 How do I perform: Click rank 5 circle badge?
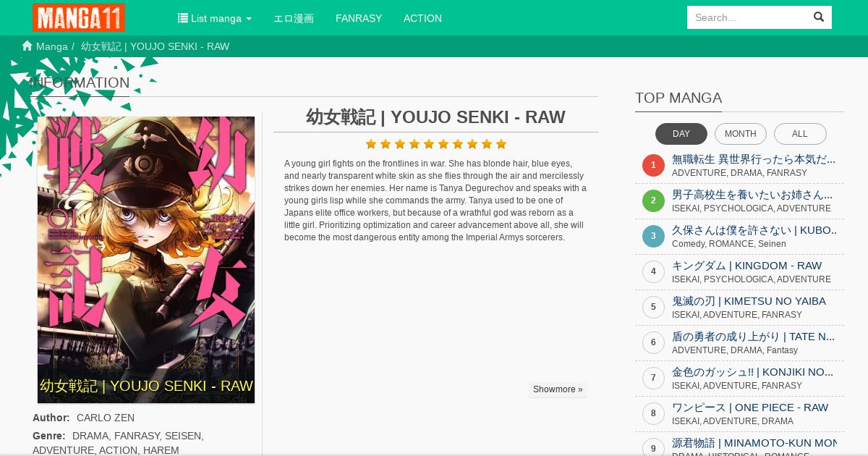click(653, 307)
